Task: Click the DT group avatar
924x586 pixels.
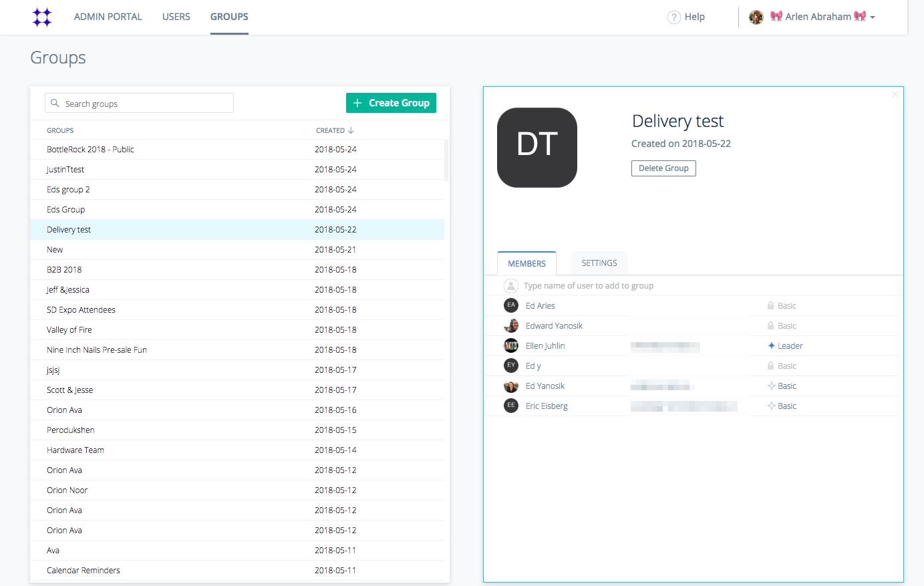Action: 536,148
